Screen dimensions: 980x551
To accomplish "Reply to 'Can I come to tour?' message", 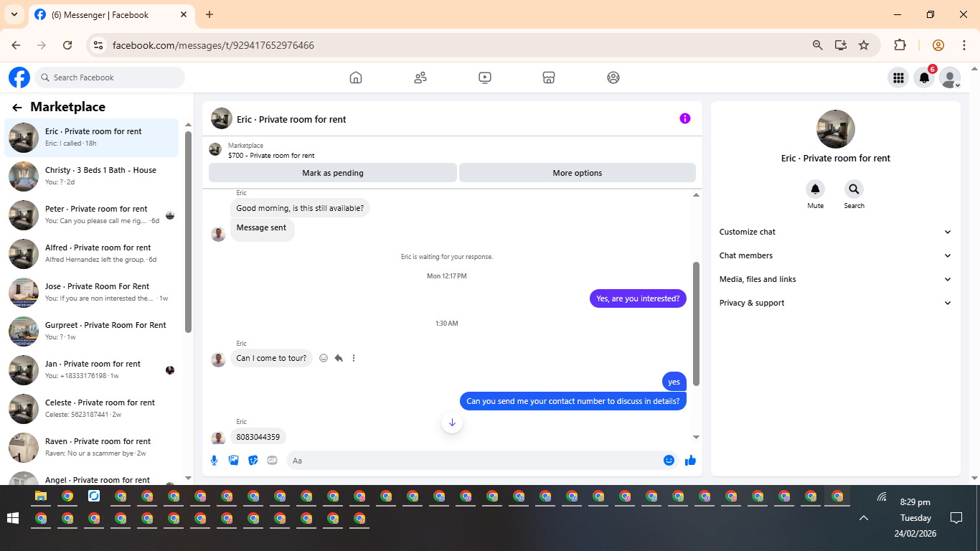I will click(x=339, y=358).
